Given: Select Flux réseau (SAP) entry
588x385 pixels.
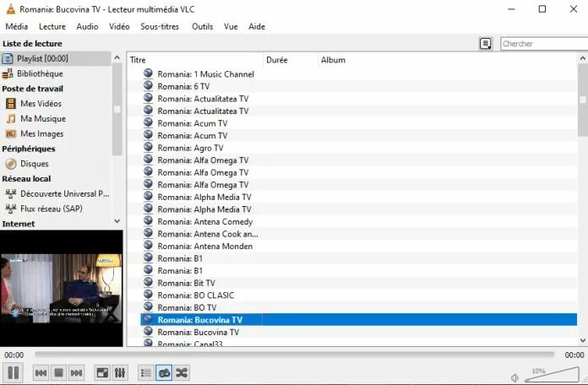Looking at the screenshot, I should [52, 209].
